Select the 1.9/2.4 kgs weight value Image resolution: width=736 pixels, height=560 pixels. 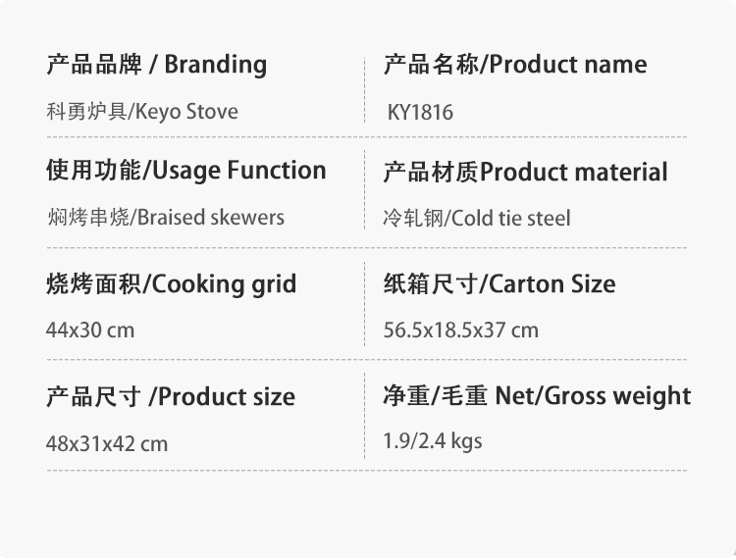tap(432, 441)
